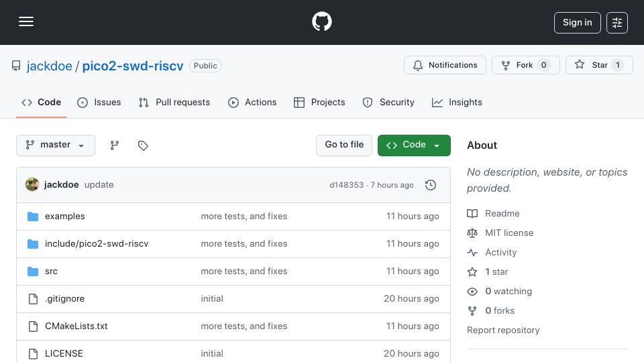Open the LICENSE file

pos(64,354)
